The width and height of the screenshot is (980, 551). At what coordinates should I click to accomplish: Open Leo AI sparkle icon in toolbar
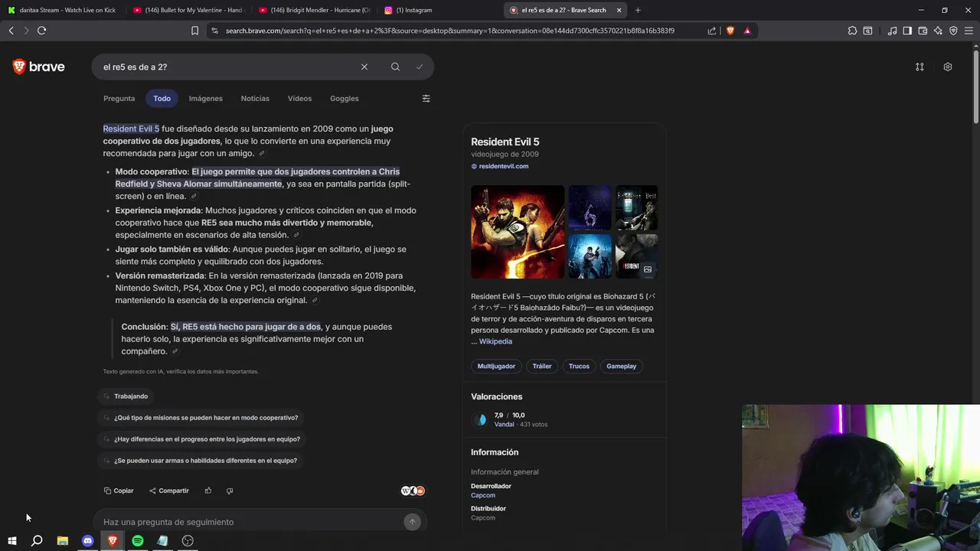(x=938, y=31)
